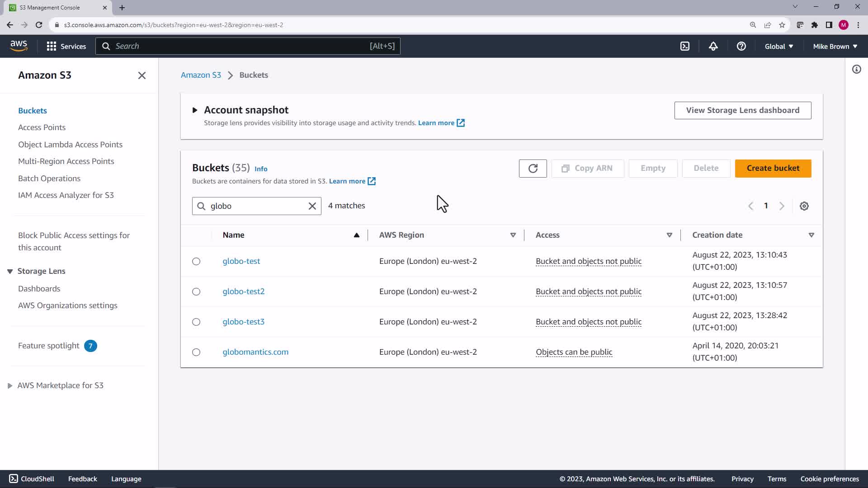Screen dimensions: 868x488
Task: Open the notifications bell icon
Action: [713, 46]
